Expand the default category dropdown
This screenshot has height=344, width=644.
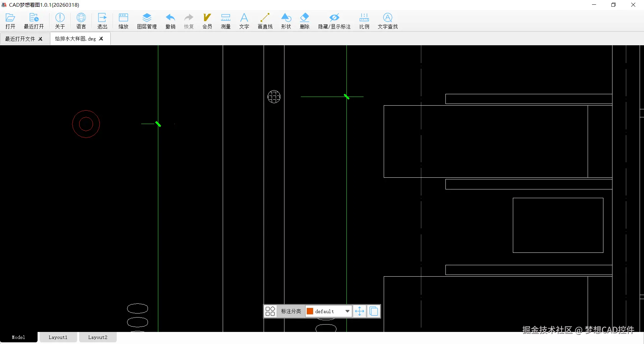347,311
